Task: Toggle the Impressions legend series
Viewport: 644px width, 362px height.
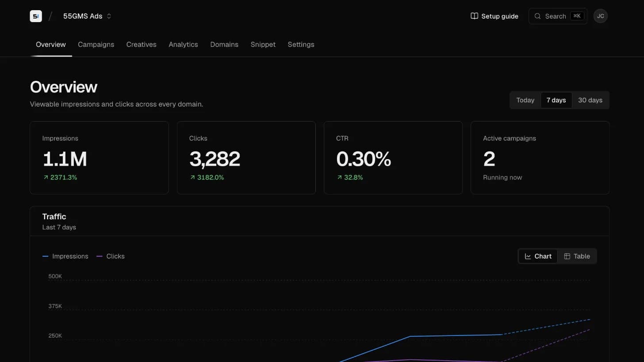Action: pos(65,256)
